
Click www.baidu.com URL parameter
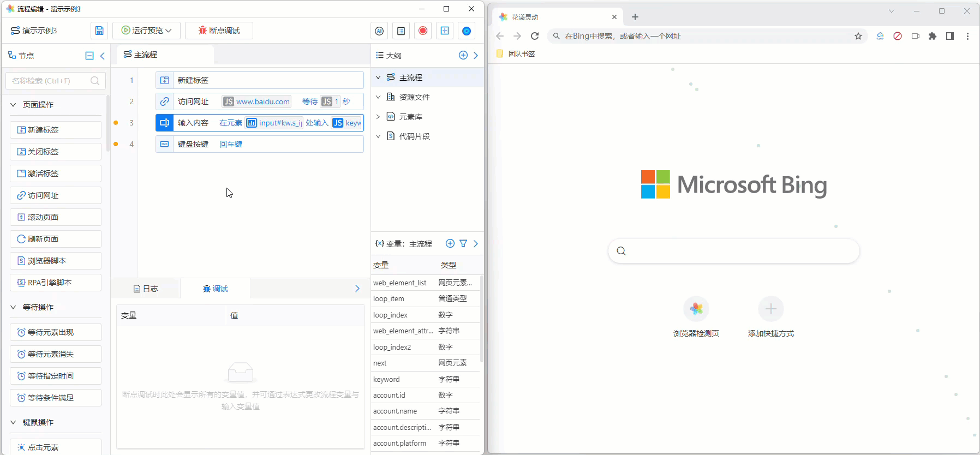[256, 101]
